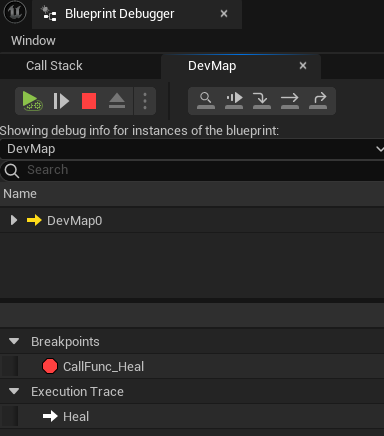Open the play options three-dots menu
Image resolution: width=384 pixels, height=436 pixels.
pyautogui.click(x=145, y=101)
